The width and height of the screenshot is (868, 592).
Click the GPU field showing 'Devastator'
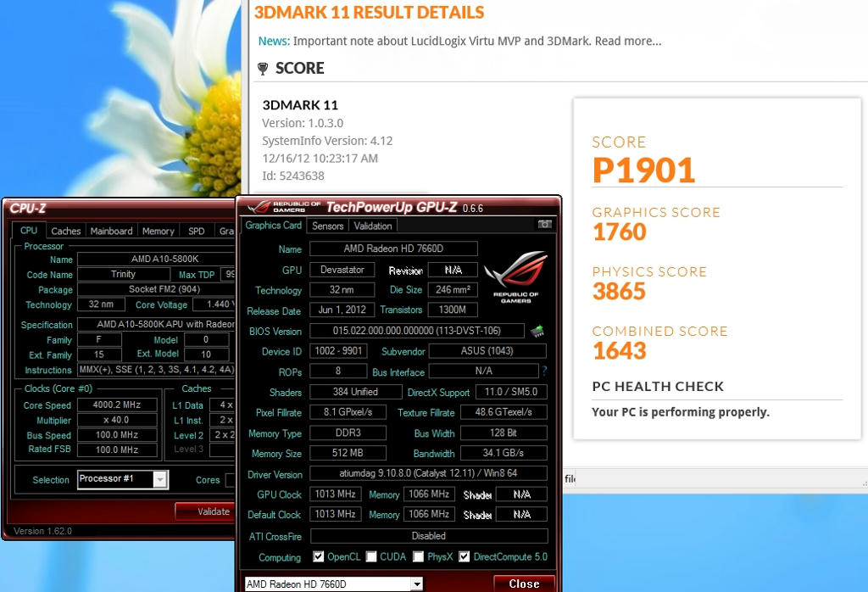pos(342,270)
